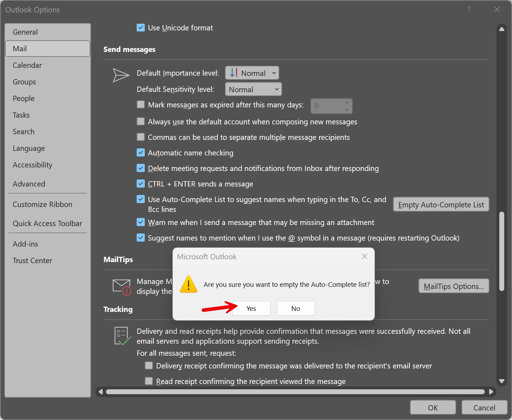Click the paper plane Send messages icon
The width and height of the screenshot is (512, 420).
click(x=121, y=75)
